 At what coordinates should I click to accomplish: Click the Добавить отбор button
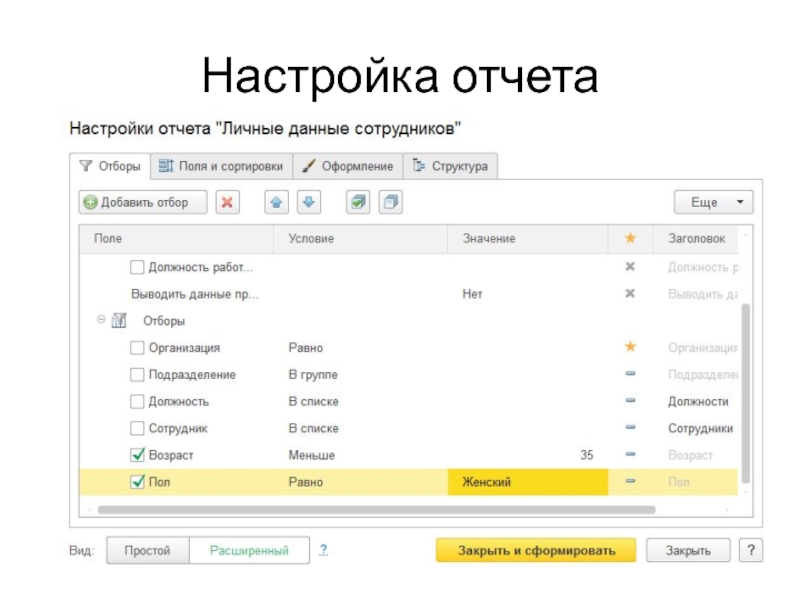tap(143, 202)
